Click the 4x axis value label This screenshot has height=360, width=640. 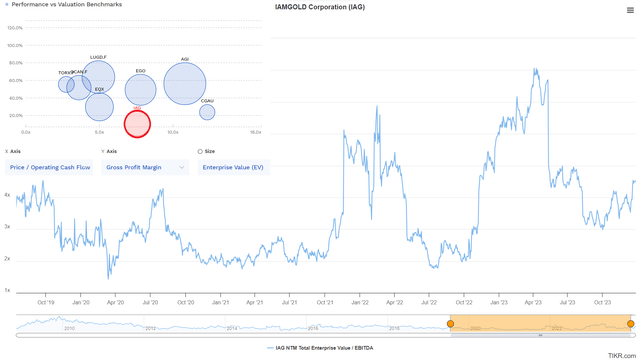(7, 195)
